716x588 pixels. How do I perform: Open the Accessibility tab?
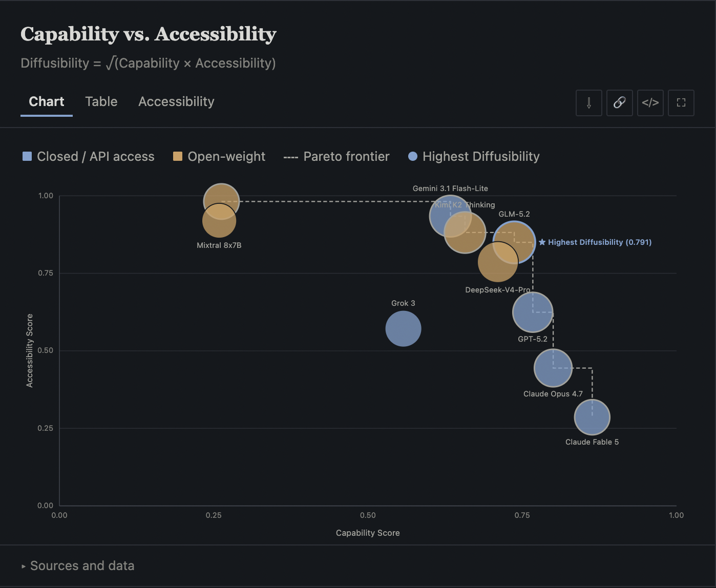pyautogui.click(x=176, y=101)
